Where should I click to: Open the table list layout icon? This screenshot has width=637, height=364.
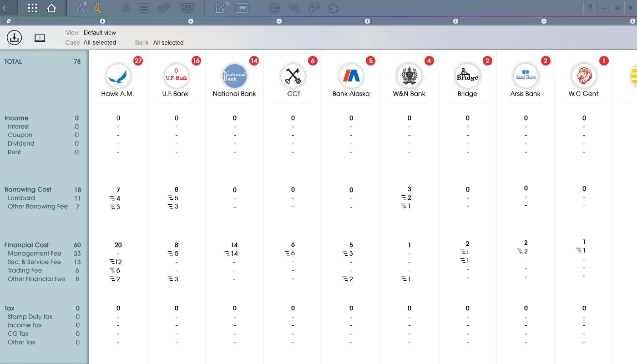click(187, 8)
